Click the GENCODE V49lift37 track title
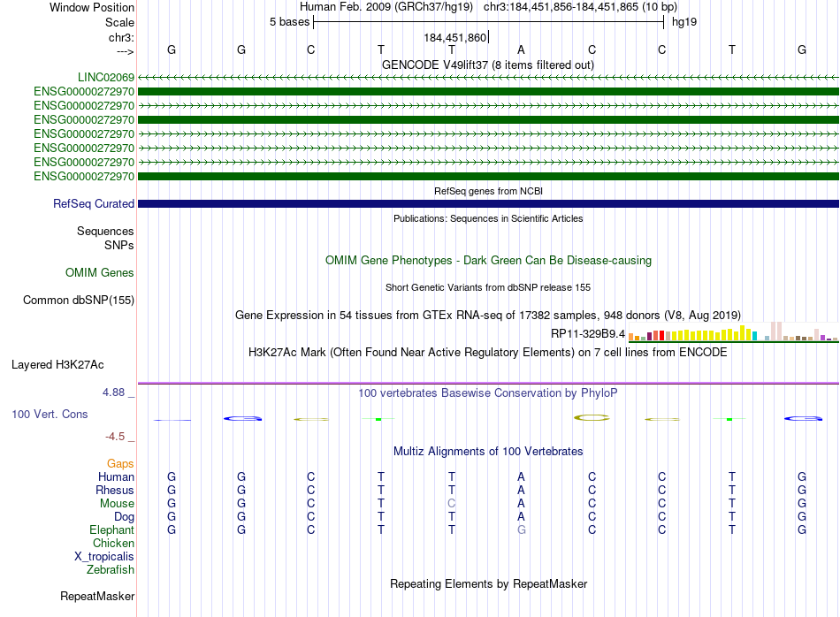 tap(488, 65)
